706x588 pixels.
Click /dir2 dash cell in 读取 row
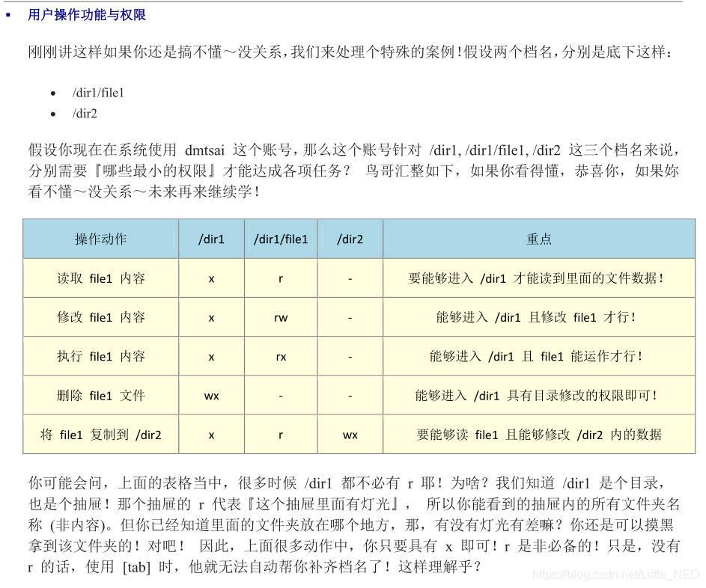click(350, 279)
